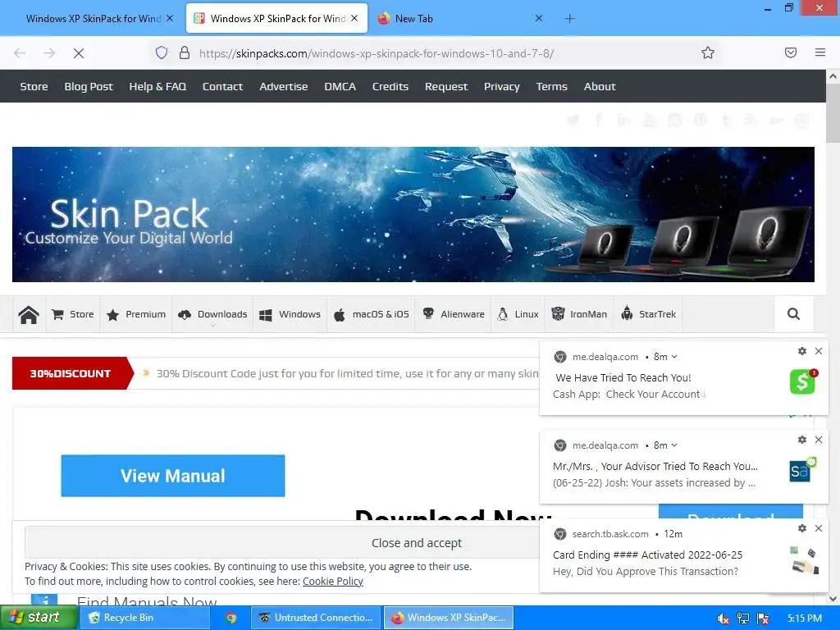The image size is (840, 630).
Task: Click the View Manual button
Action: click(173, 476)
